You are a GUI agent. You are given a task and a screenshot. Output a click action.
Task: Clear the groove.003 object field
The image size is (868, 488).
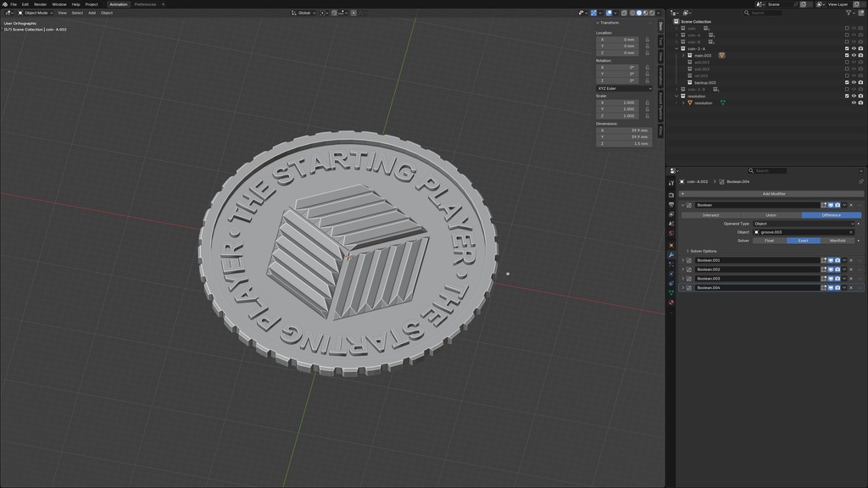click(x=851, y=232)
